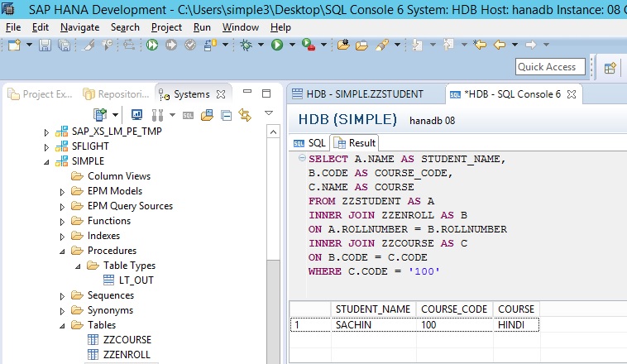Click the Back navigation yellow arrow
This screenshot has height=364, width=627.
pyautogui.click(x=500, y=45)
